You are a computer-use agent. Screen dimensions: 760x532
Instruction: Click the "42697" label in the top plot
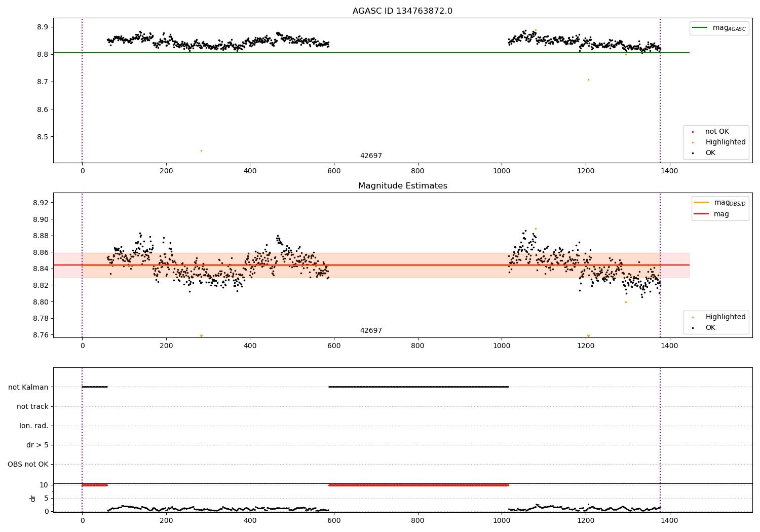coord(371,156)
